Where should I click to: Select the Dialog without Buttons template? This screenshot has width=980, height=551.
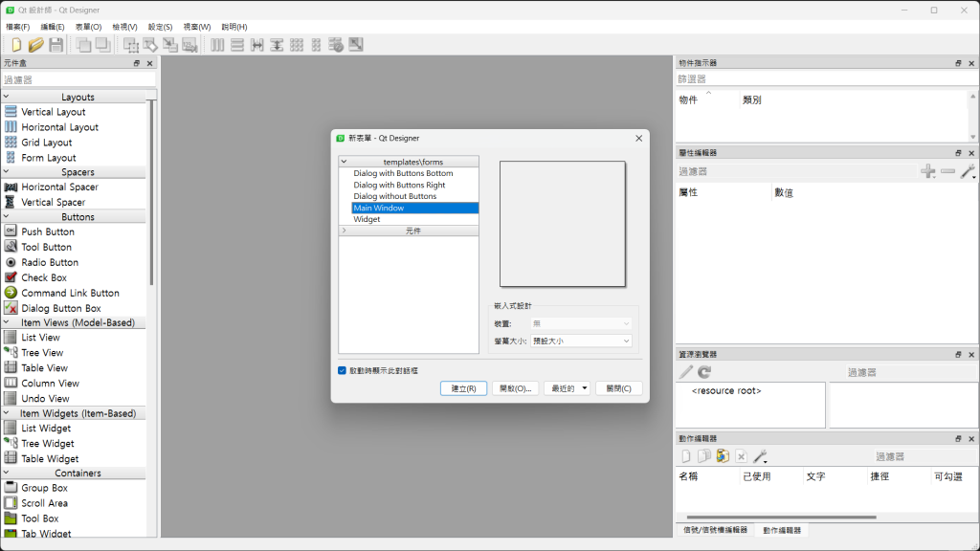tap(395, 196)
